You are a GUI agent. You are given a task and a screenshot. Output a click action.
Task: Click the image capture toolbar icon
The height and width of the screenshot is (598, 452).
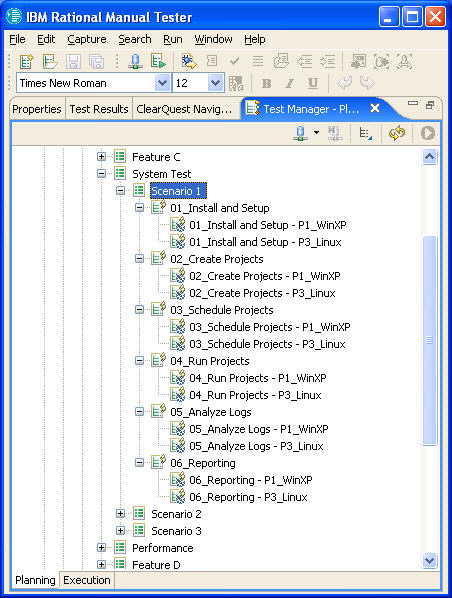(x=358, y=61)
